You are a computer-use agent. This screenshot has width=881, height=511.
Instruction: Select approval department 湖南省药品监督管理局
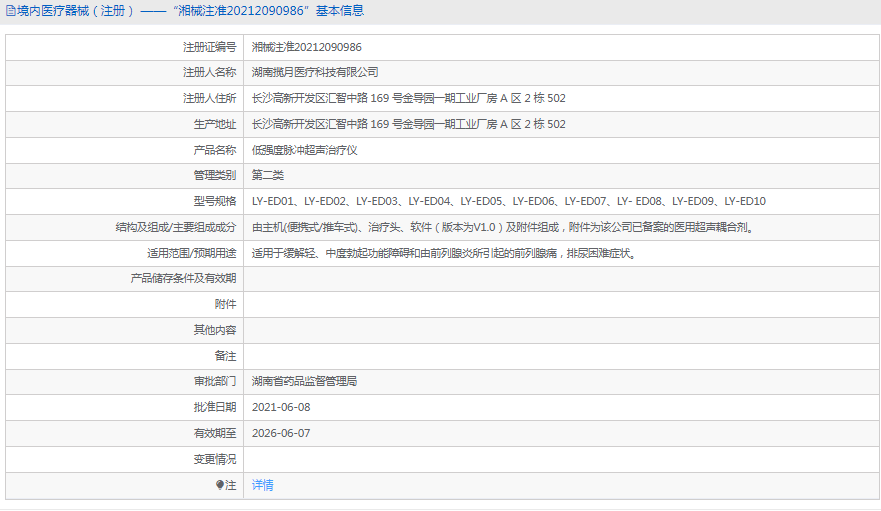pyautogui.click(x=305, y=381)
